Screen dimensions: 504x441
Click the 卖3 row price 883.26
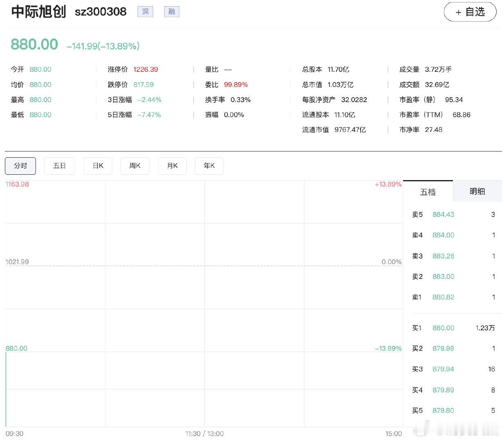point(444,256)
